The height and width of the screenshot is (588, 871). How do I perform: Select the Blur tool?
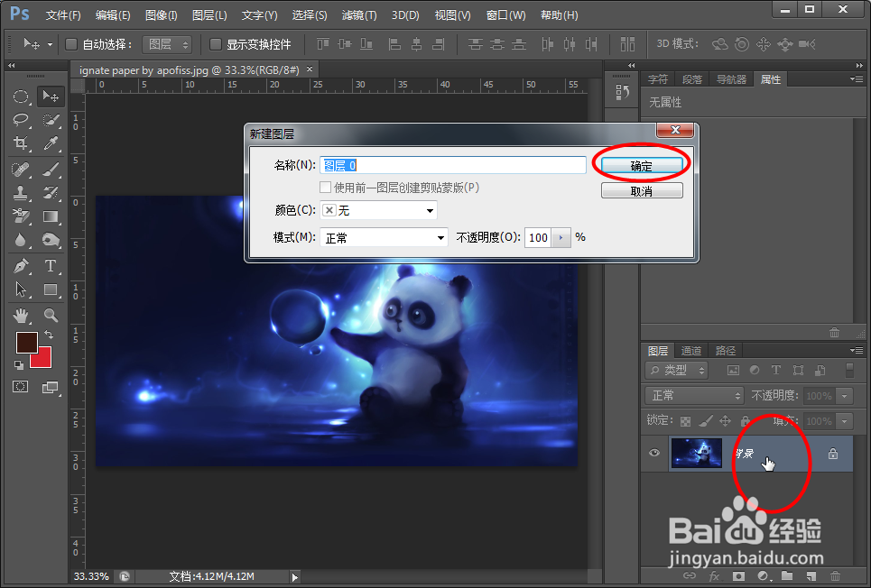pos(21,240)
